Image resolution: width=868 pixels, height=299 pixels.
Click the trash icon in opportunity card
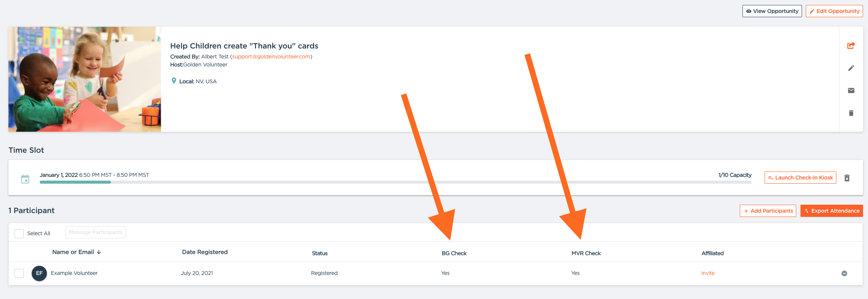coord(851,113)
